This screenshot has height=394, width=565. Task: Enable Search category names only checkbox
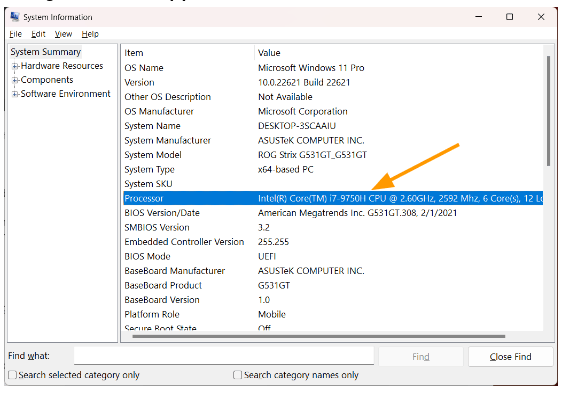[x=237, y=375]
